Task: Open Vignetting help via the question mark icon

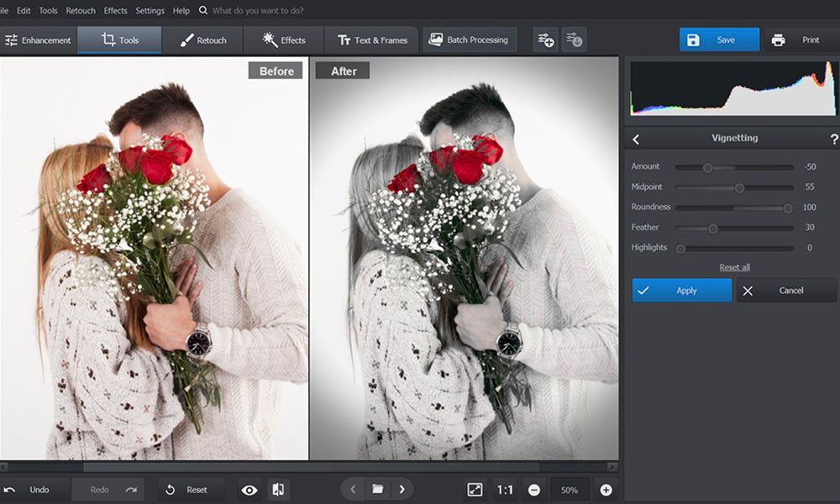Action: (x=832, y=138)
